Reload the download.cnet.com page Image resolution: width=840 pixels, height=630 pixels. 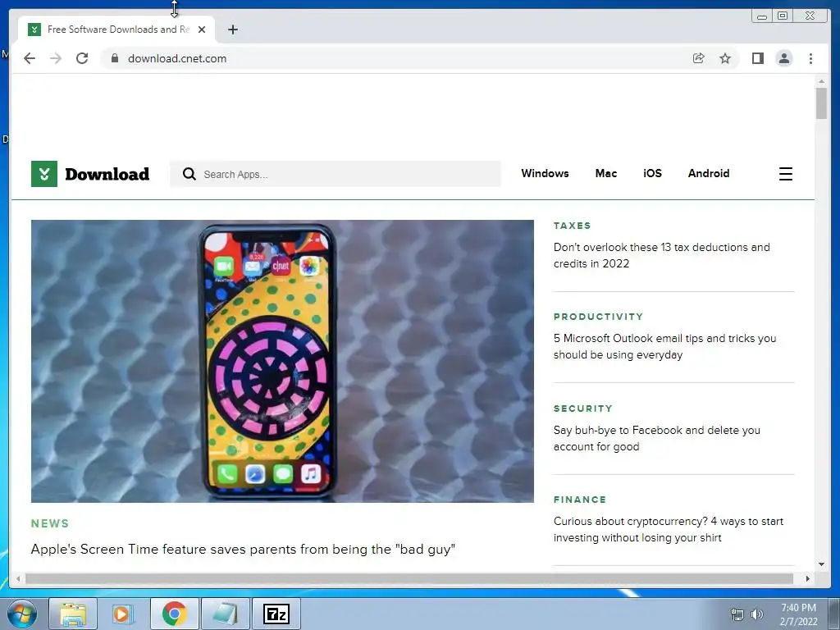point(82,58)
